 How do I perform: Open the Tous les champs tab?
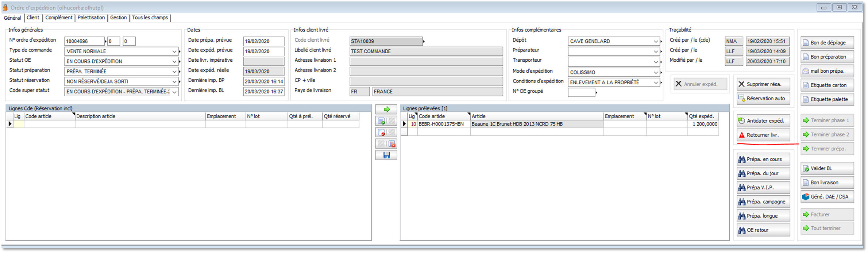tap(150, 18)
